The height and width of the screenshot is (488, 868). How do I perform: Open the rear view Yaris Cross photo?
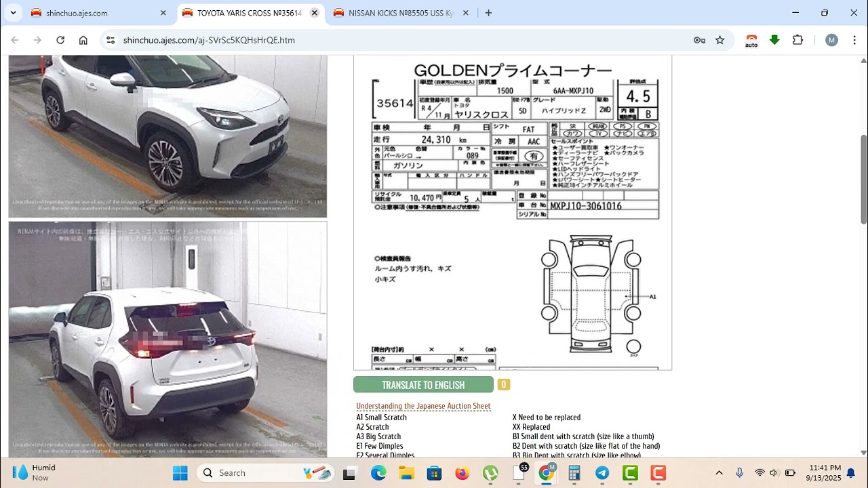pyautogui.click(x=167, y=339)
